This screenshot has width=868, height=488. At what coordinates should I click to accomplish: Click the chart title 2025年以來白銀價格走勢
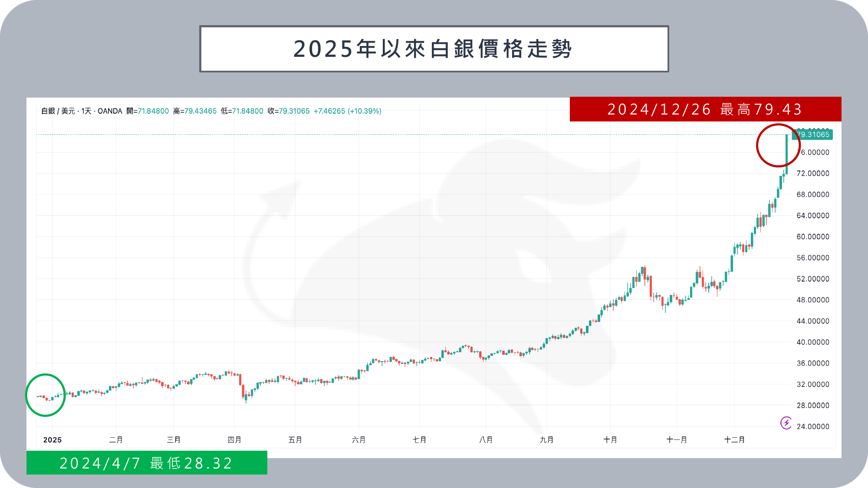[434, 49]
